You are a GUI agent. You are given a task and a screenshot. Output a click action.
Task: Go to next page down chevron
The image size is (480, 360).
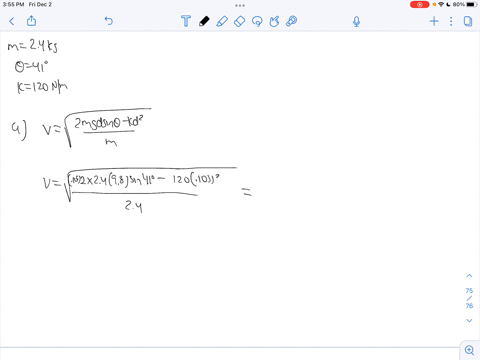[469, 320]
